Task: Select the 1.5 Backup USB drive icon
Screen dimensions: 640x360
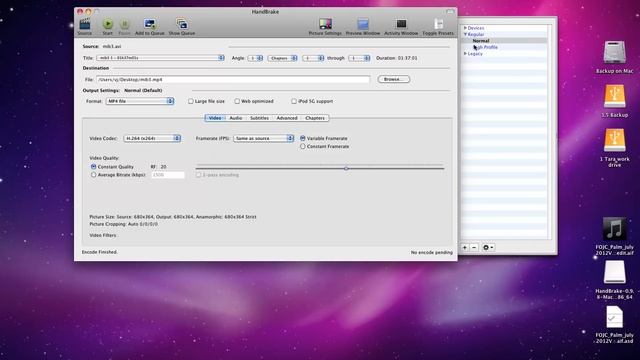Action: tap(614, 96)
